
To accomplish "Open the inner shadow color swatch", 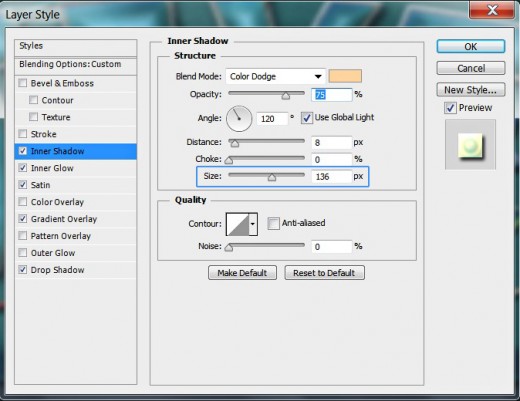I will (345, 76).
